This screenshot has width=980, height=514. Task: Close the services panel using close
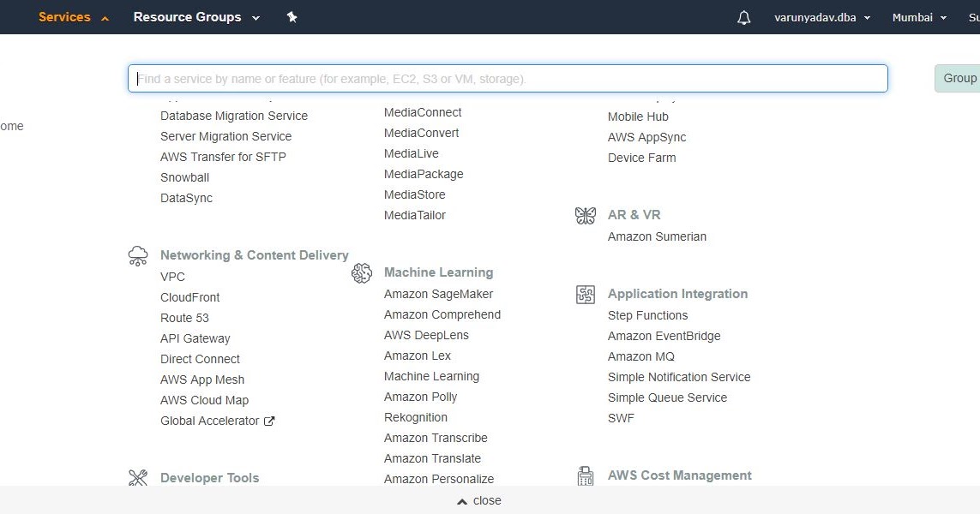(479, 500)
